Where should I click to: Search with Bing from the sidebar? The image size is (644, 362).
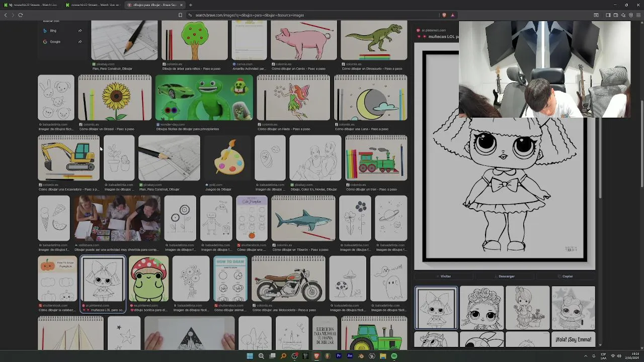click(62, 31)
